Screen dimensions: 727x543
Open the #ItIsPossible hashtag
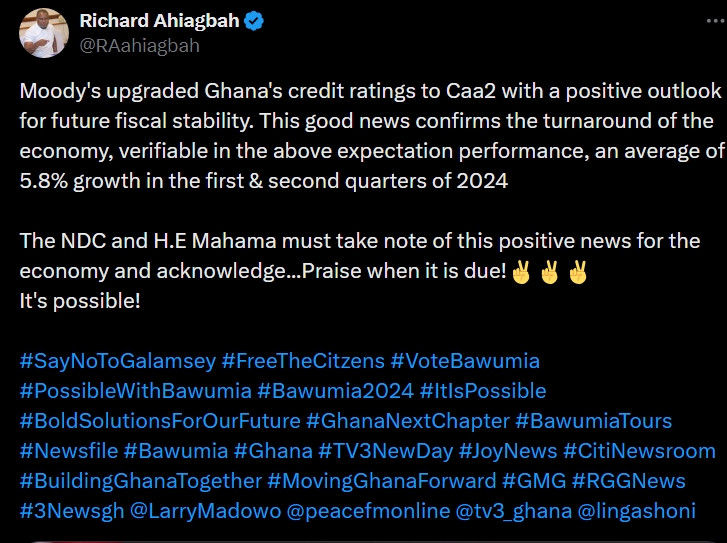pyautogui.click(x=484, y=390)
